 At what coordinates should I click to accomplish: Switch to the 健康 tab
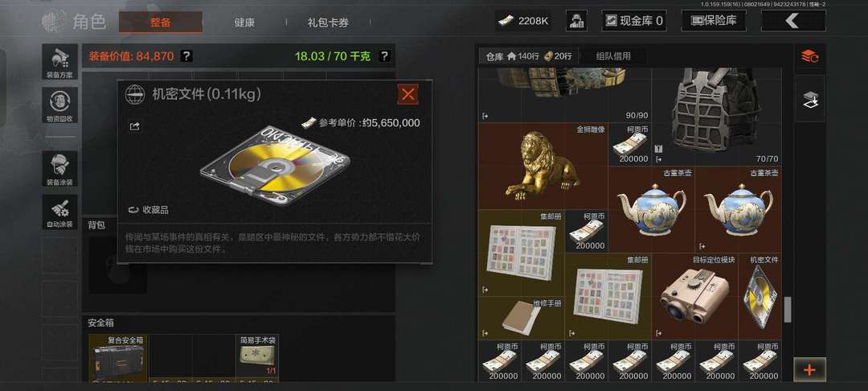click(244, 23)
